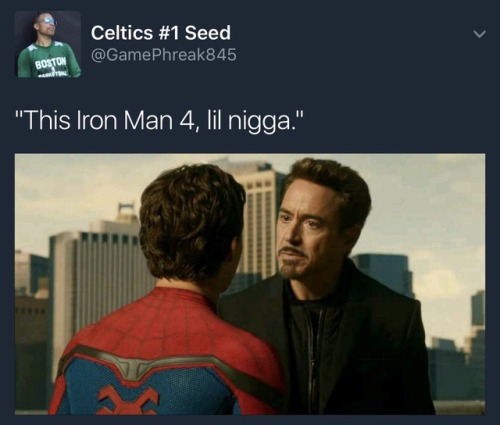Open the Celtics #1 Seed profile name
Viewport: 500px width, 425px height.
coord(161,33)
